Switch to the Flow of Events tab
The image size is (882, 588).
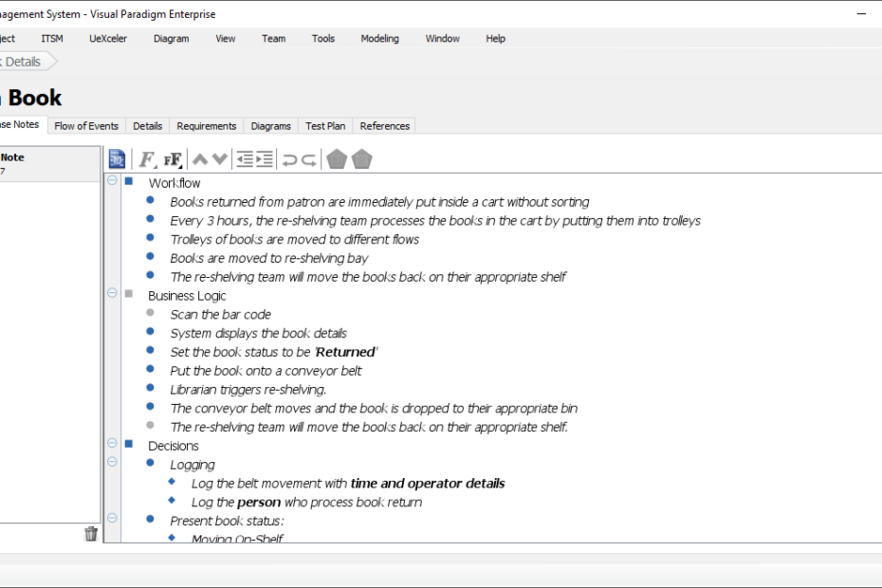86,125
